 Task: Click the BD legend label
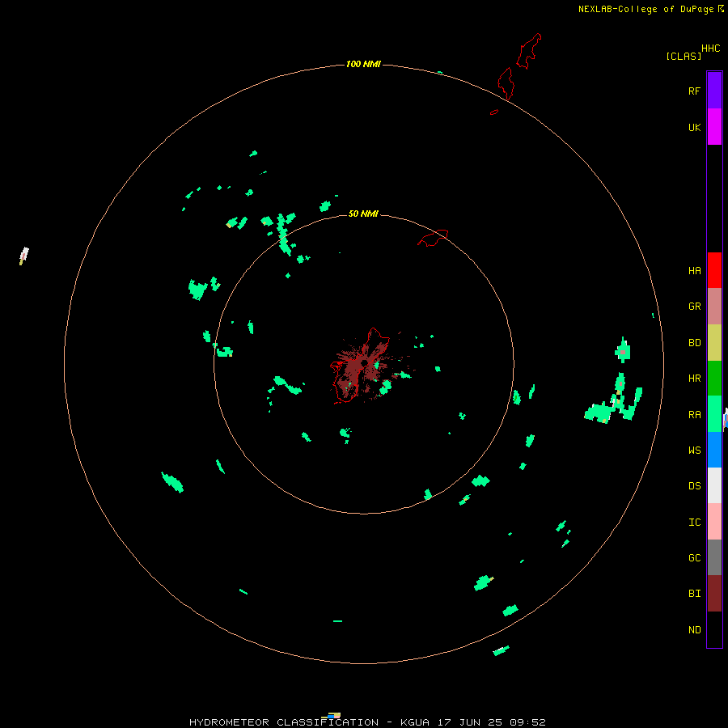coord(694,343)
